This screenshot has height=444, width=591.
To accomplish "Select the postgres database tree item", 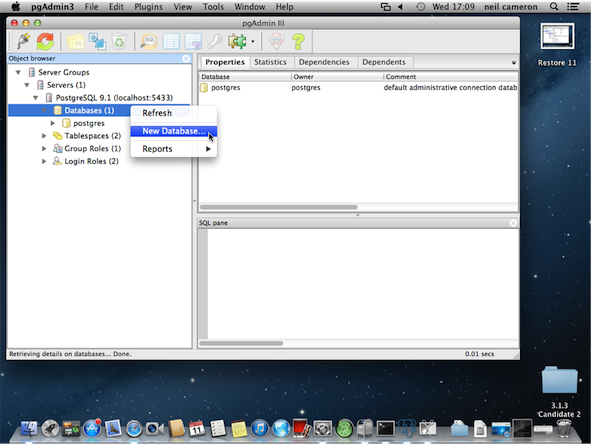I will (x=89, y=123).
